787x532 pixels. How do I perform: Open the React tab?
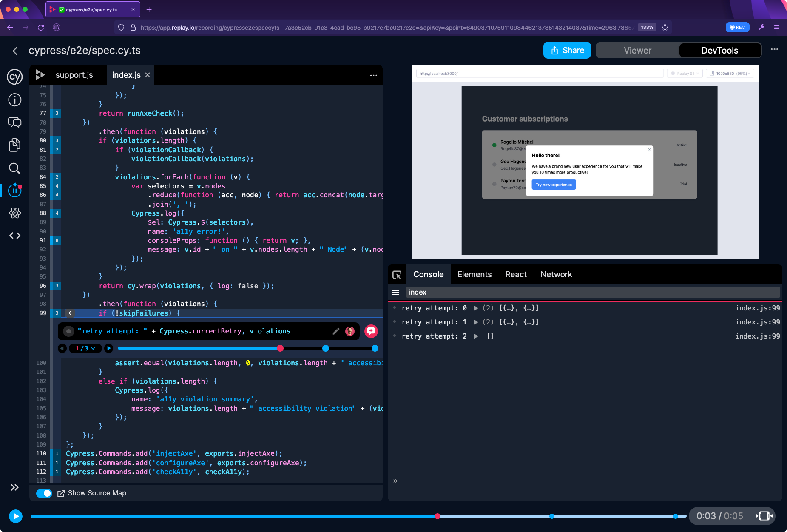tap(516, 275)
